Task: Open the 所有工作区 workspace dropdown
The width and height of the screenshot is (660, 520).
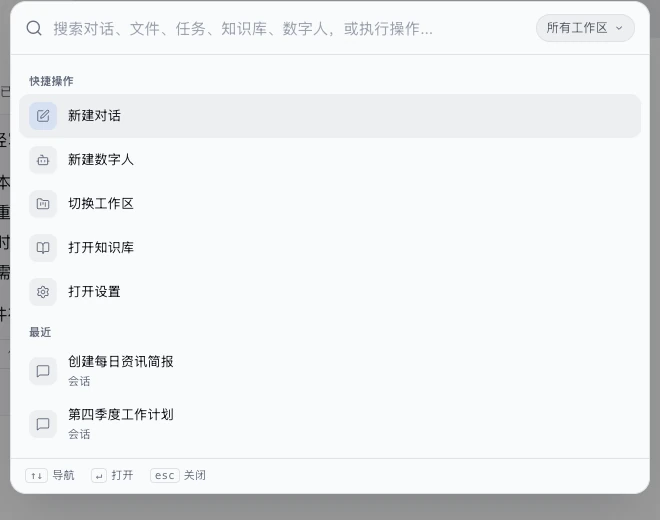Action: coord(585,28)
